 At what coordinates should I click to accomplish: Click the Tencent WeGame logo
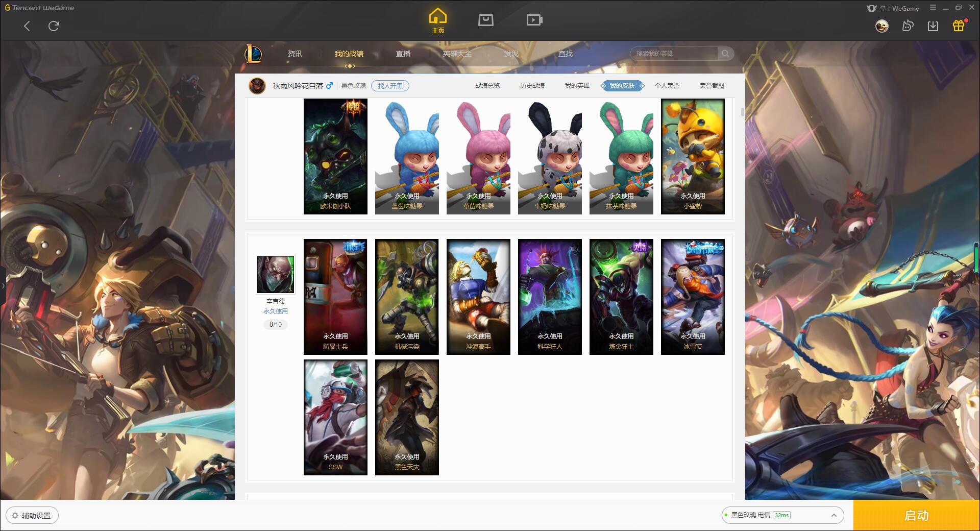40,8
